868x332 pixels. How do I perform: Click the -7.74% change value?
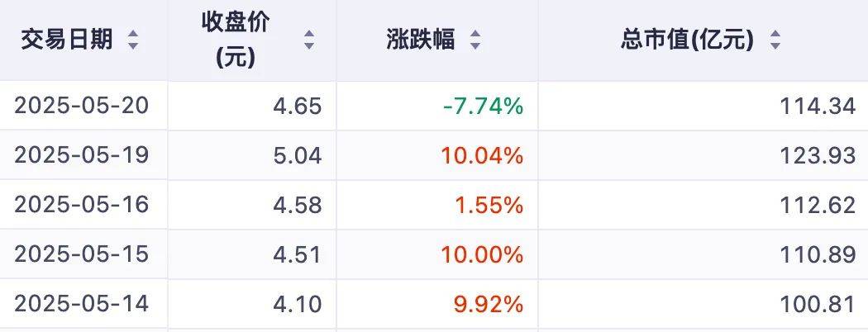[x=484, y=106]
